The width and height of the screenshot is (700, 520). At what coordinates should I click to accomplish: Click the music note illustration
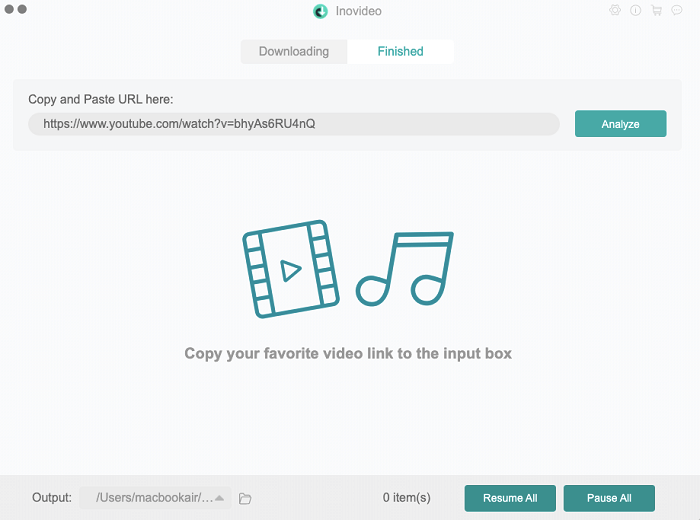coord(404,269)
